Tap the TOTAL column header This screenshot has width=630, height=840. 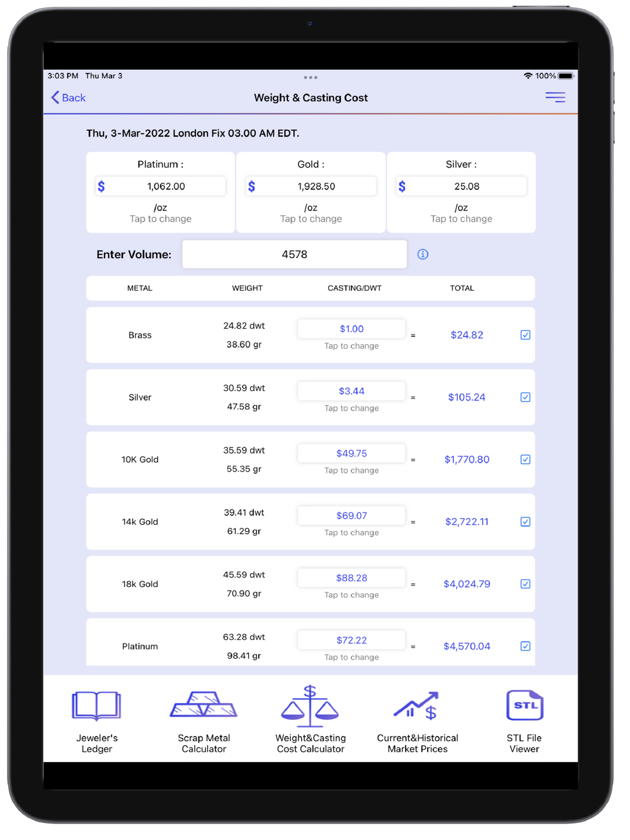coord(462,288)
